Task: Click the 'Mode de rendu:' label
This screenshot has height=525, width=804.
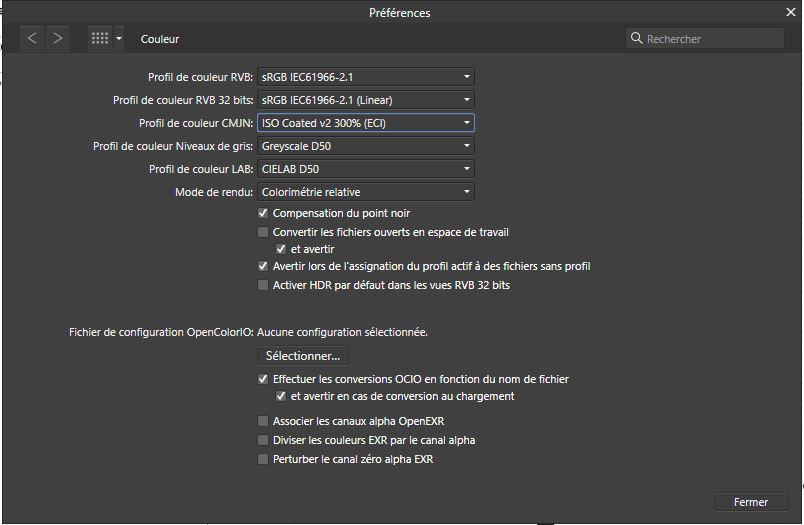Action: tap(214, 192)
